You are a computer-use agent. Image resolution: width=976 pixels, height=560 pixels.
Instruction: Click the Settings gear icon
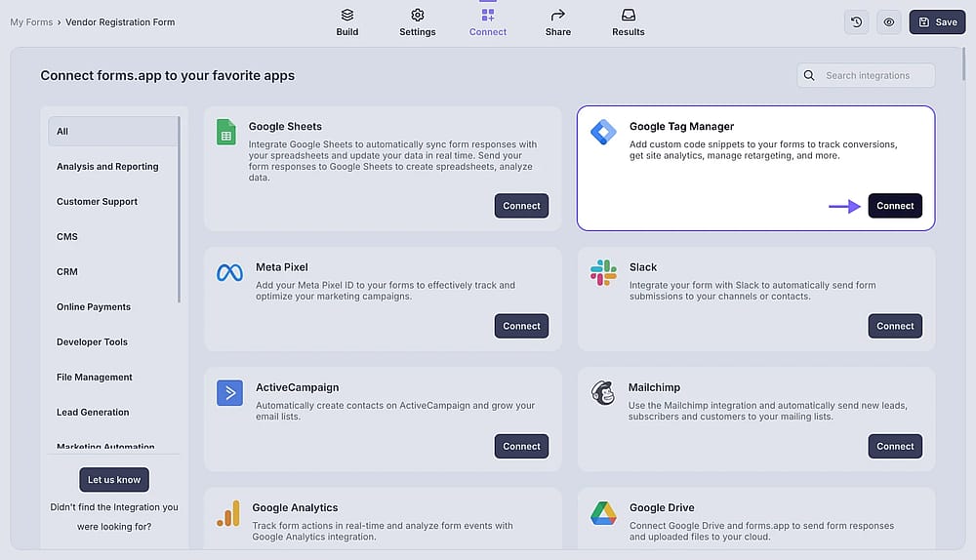pos(417,15)
